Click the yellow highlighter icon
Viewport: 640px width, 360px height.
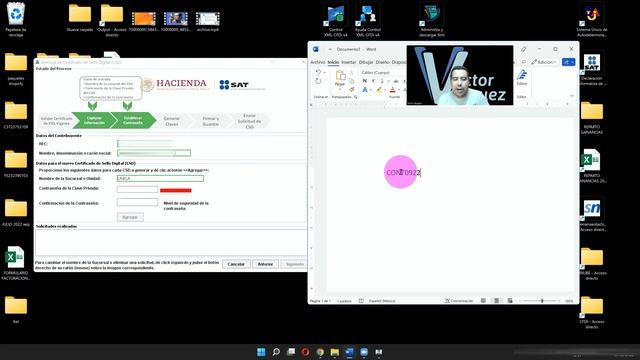coord(378,89)
